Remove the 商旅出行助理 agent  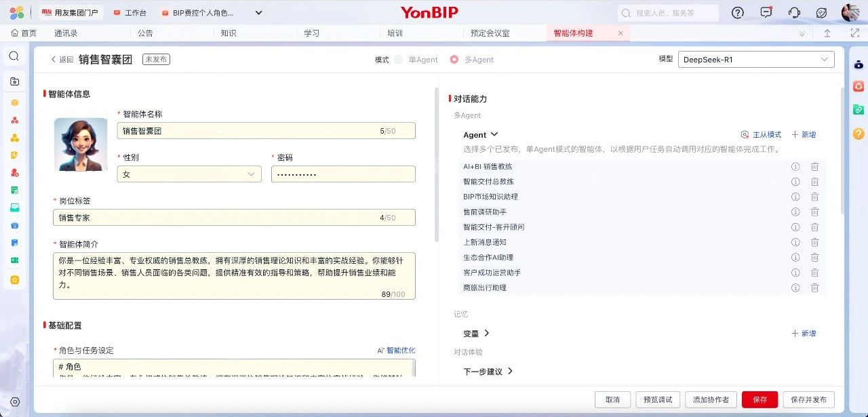pyautogui.click(x=814, y=288)
